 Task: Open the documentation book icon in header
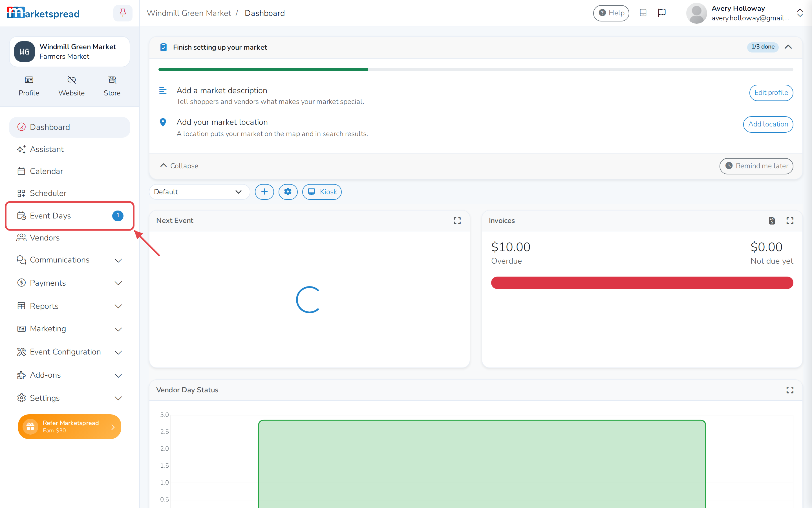(x=643, y=13)
